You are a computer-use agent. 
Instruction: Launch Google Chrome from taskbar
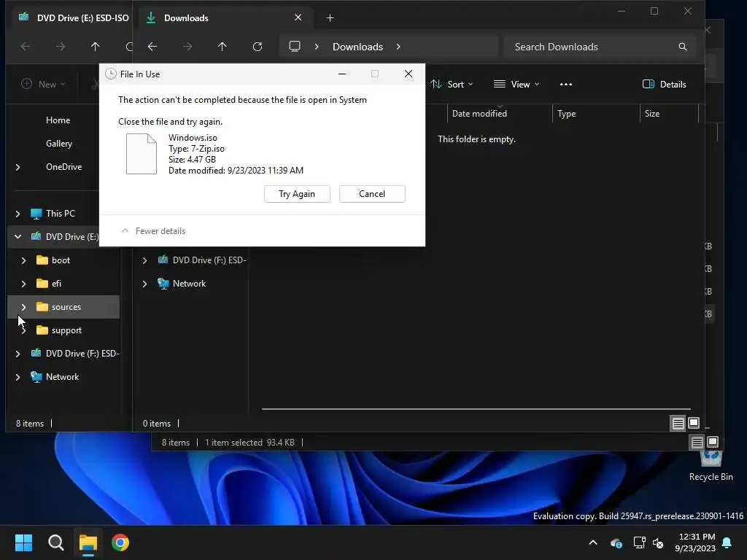click(120, 542)
